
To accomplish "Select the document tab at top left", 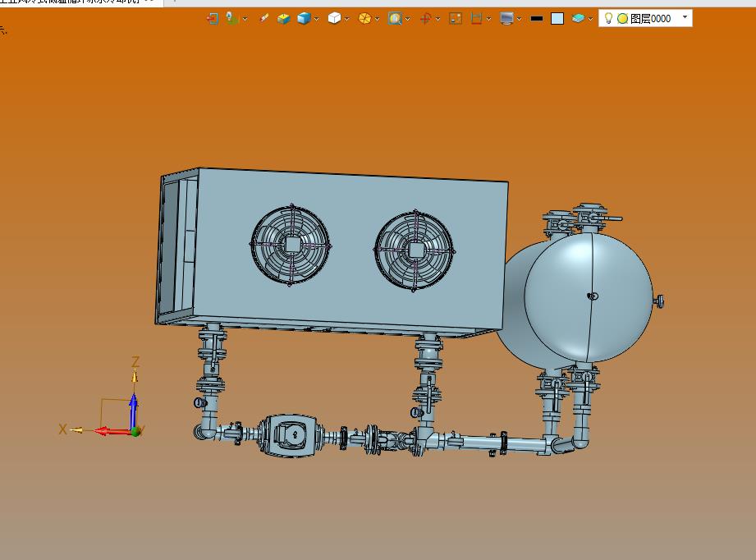I will click(x=78, y=2).
